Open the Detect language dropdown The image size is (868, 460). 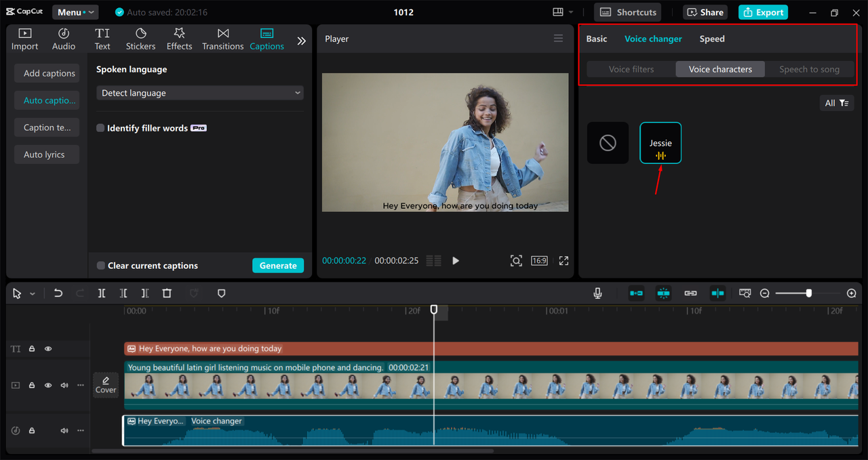click(200, 93)
